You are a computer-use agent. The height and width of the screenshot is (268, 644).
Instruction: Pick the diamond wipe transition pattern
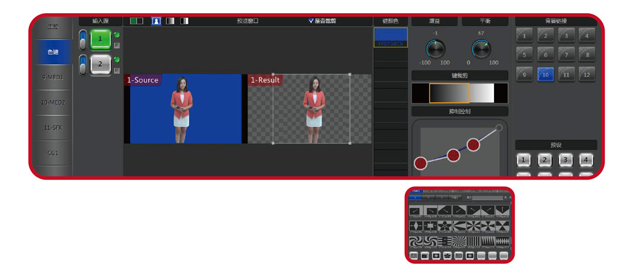(416, 226)
